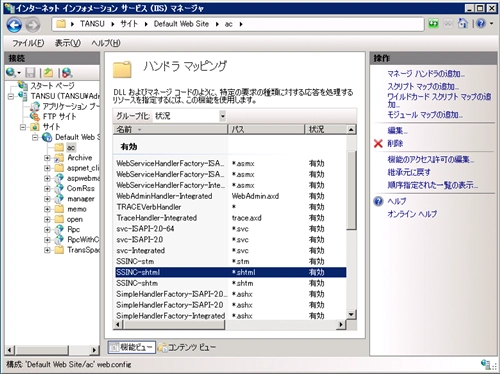Screen dimensions: 500x374
Task: Click the blue Help icon in top toolbar
Action: tap(481, 24)
